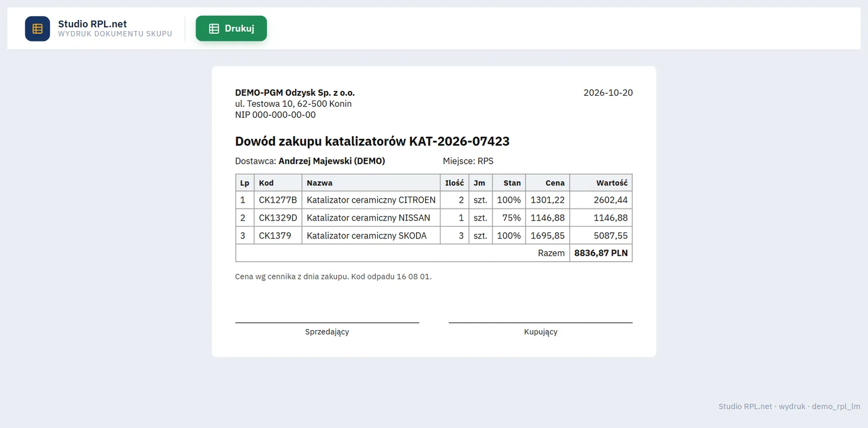This screenshot has height=428, width=868.
Task: Click the document date 2026-10-20
Action: click(608, 93)
